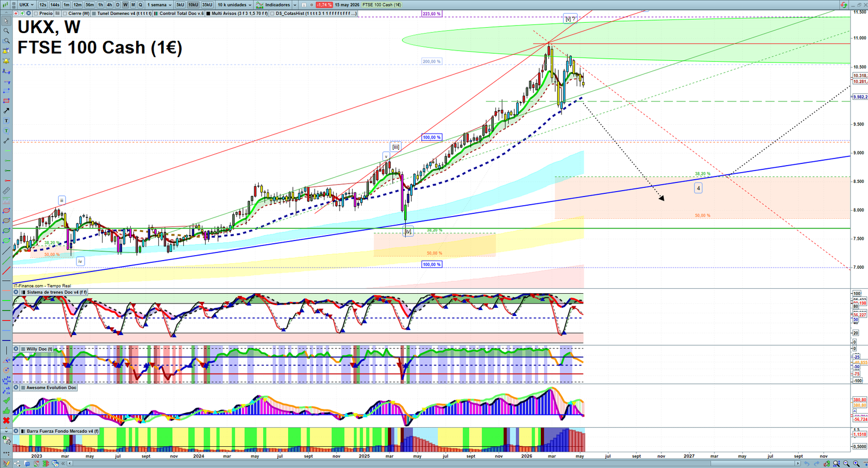Screen dimensions: 868x468
Task: Close the price panel with the X icon
Action: tap(29, 14)
